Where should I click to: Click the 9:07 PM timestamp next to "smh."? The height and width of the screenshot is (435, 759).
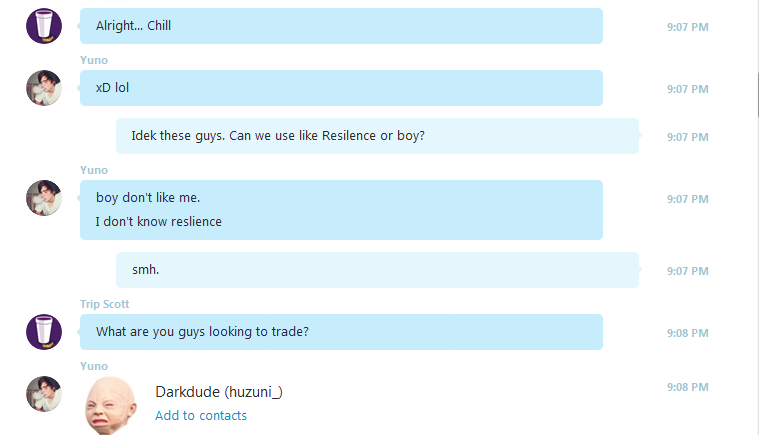pos(687,271)
